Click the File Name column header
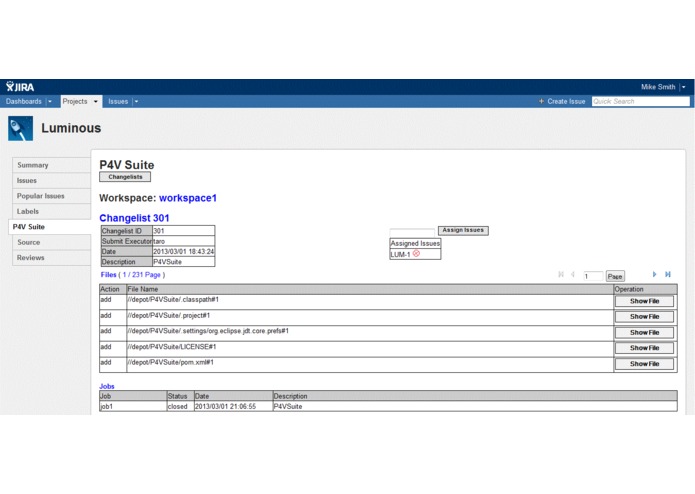The image size is (695, 494). coord(370,289)
